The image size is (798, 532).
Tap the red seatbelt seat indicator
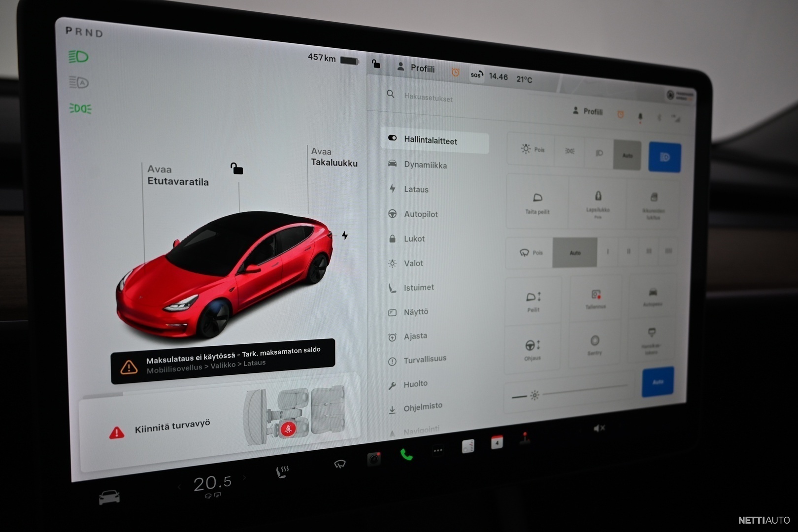pyautogui.click(x=288, y=429)
